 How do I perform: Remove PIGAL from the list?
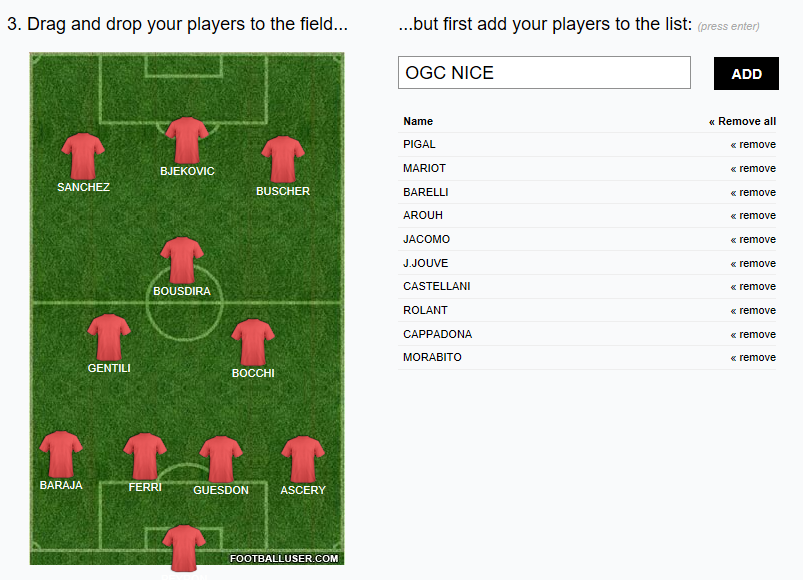[x=753, y=144]
